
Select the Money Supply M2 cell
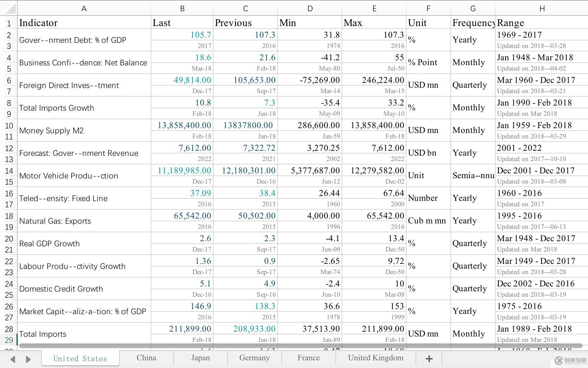(84, 131)
